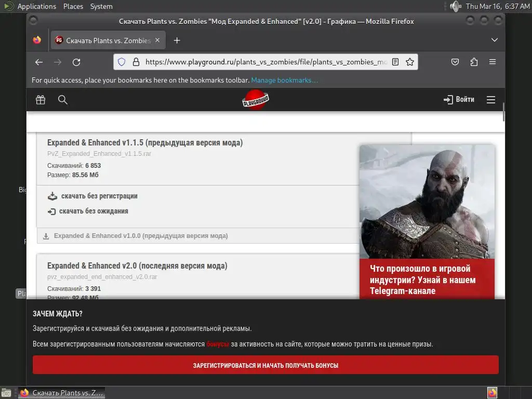Click the gift icon in the Playground header
Image resolution: width=532 pixels, height=399 pixels.
click(x=41, y=100)
